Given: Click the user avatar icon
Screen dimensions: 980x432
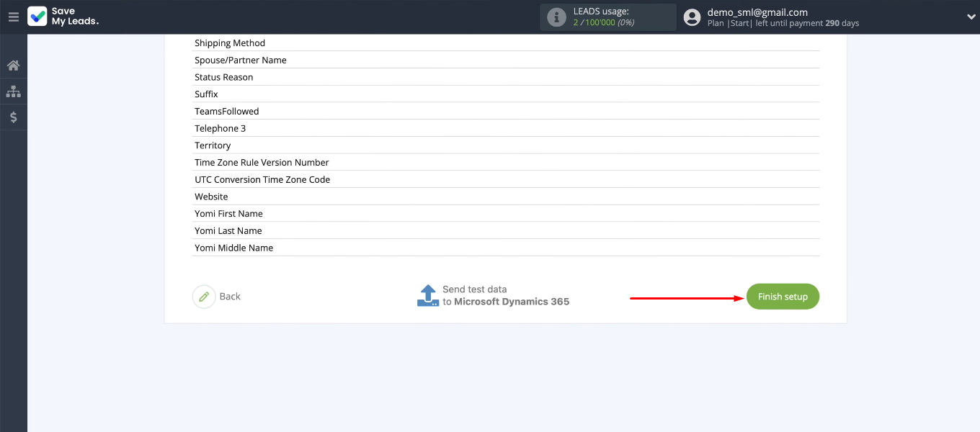Looking at the screenshot, I should 692,17.
